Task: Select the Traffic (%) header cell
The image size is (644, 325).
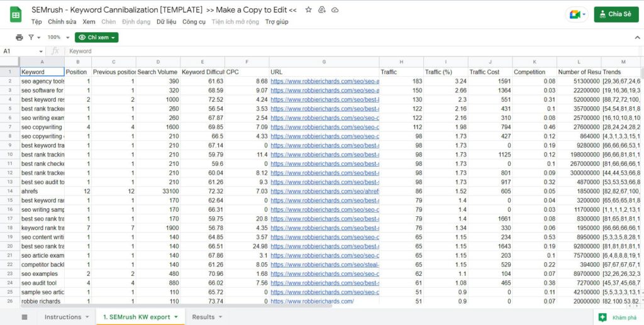Action: 446,72
